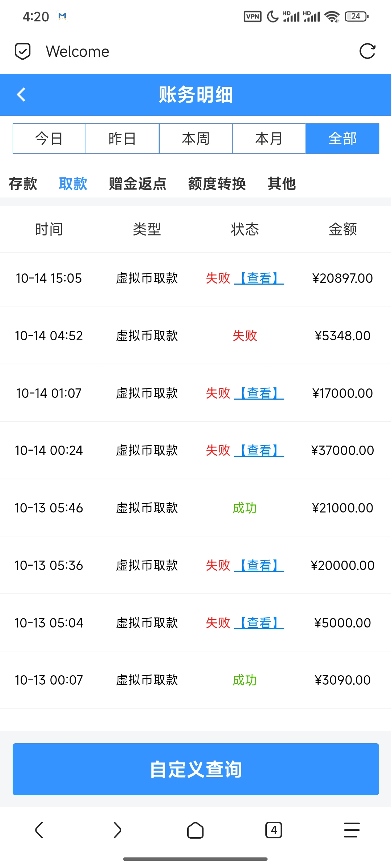Open the 其他 category tab

click(282, 184)
